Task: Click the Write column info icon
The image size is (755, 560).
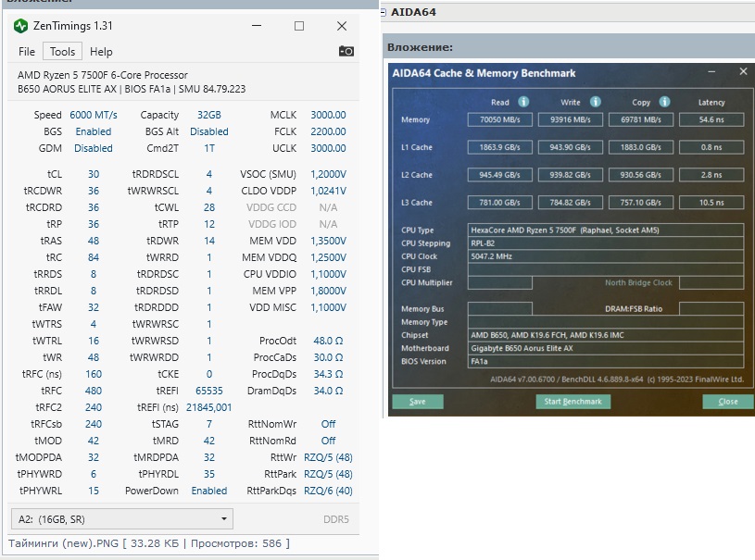Action: click(x=596, y=102)
